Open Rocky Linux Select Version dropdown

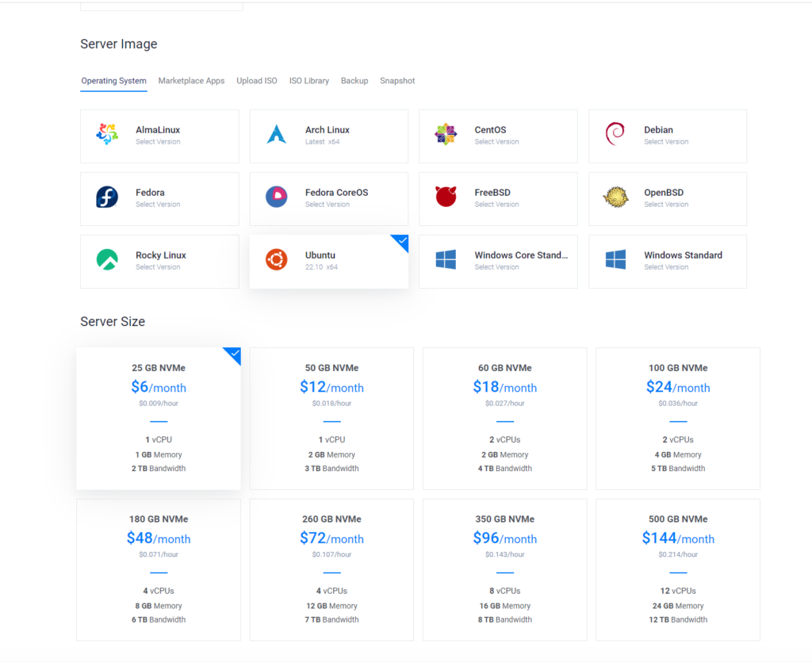pos(158,267)
